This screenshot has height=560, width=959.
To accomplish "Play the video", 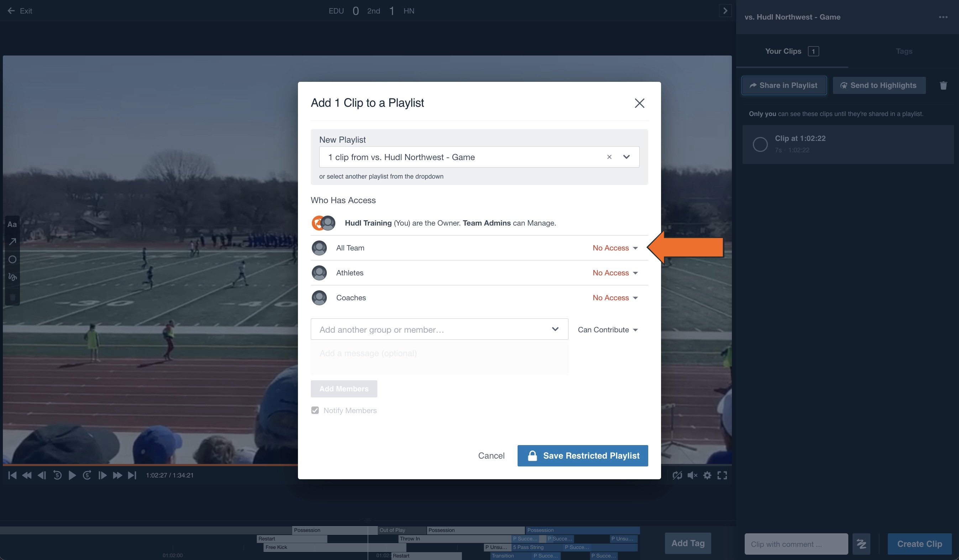I will click(x=72, y=475).
